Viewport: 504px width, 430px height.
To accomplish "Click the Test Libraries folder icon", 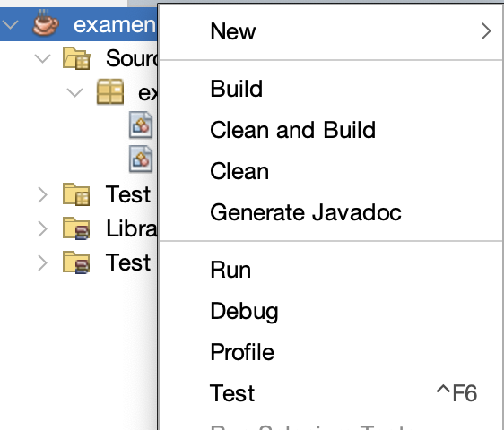I will pos(76,262).
